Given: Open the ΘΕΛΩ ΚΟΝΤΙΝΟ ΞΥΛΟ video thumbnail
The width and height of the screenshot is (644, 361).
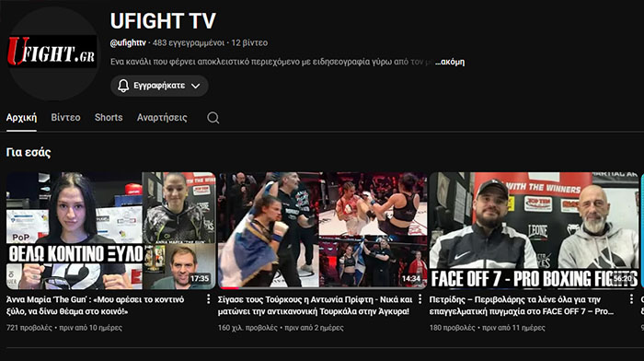Looking at the screenshot, I should (x=111, y=230).
